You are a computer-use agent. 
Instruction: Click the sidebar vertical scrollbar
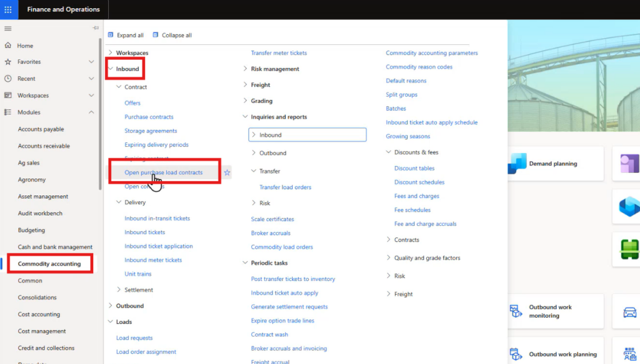click(100, 114)
